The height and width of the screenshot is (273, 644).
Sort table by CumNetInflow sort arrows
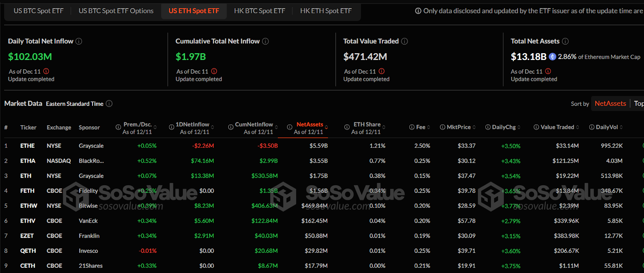pyautogui.click(x=277, y=127)
